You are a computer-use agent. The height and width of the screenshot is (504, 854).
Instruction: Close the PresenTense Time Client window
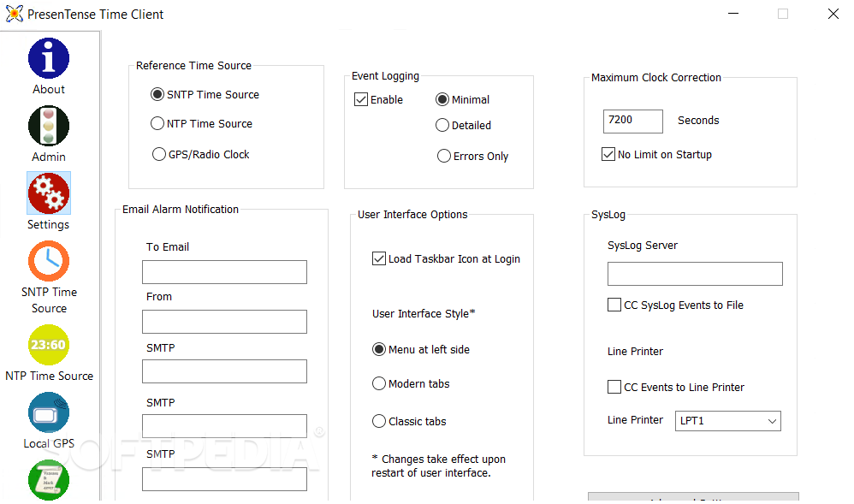(833, 14)
